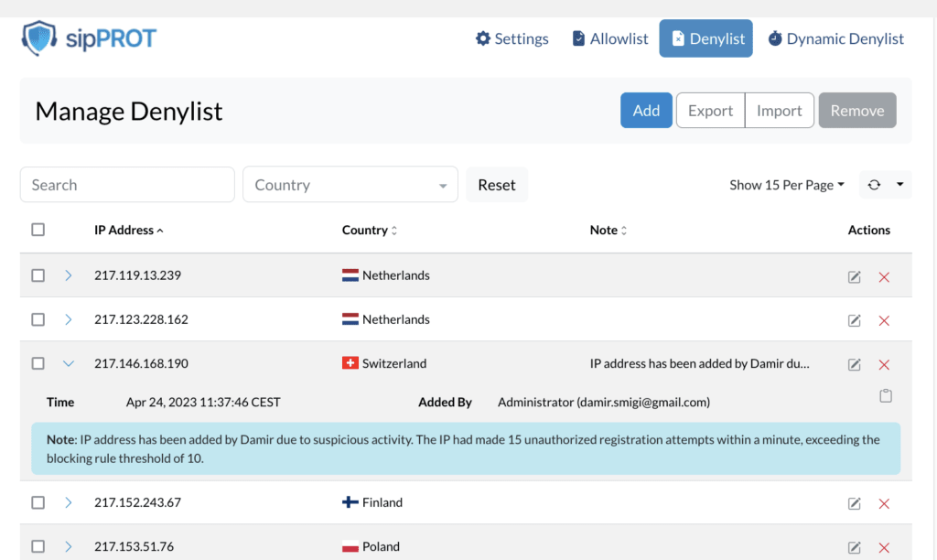Sort by Note column
937x560 pixels.
[609, 230]
